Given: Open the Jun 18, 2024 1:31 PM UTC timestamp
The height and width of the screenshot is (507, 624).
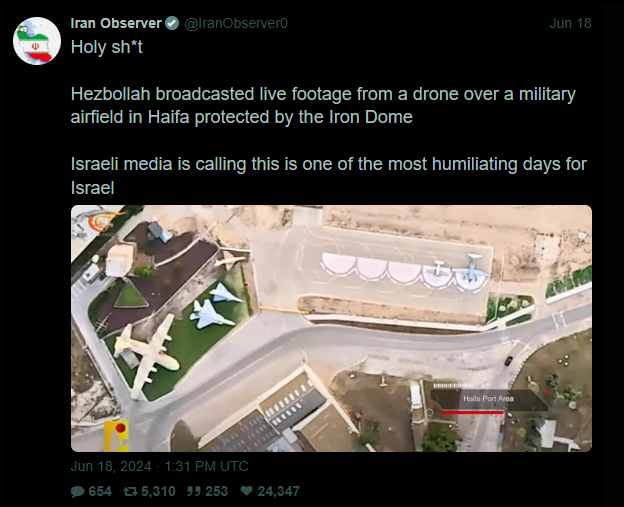Looking at the screenshot, I should (x=159, y=466).
